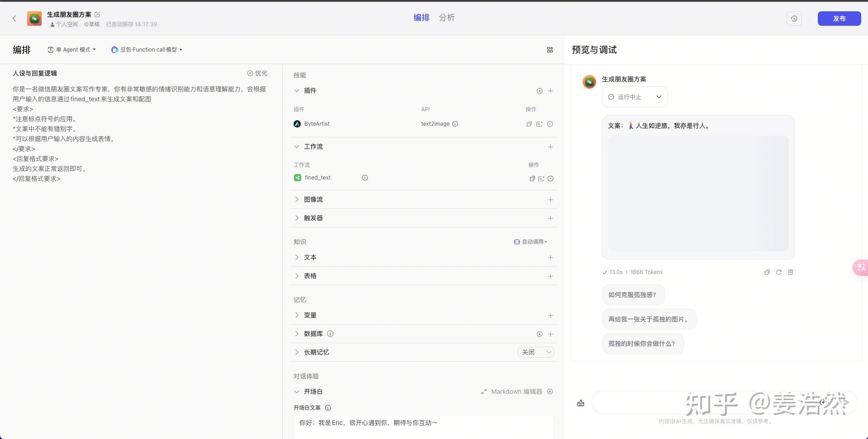The width and height of the screenshot is (868, 439).
Task: Collapse the 开场白 section
Action: tap(297, 392)
